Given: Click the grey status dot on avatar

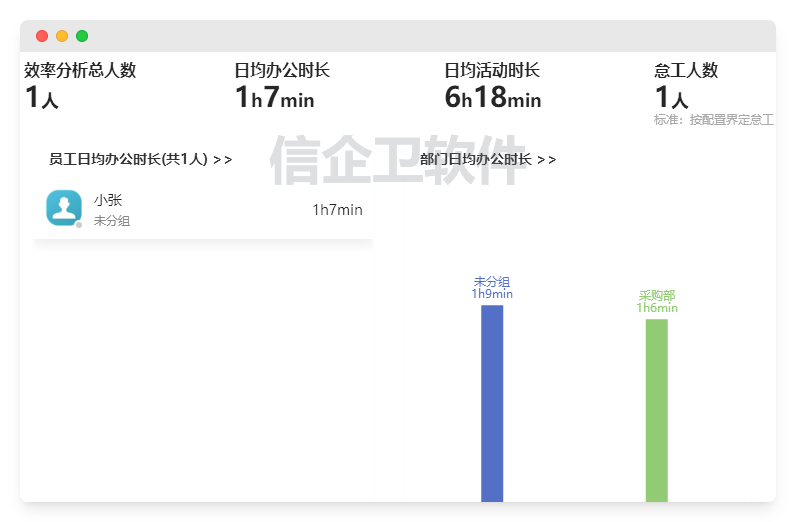Looking at the screenshot, I should click(x=79, y=225).
